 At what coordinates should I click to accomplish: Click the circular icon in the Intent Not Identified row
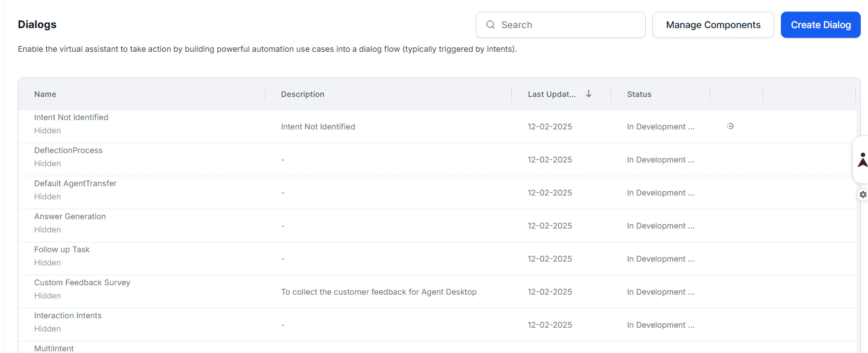point(730,126)
